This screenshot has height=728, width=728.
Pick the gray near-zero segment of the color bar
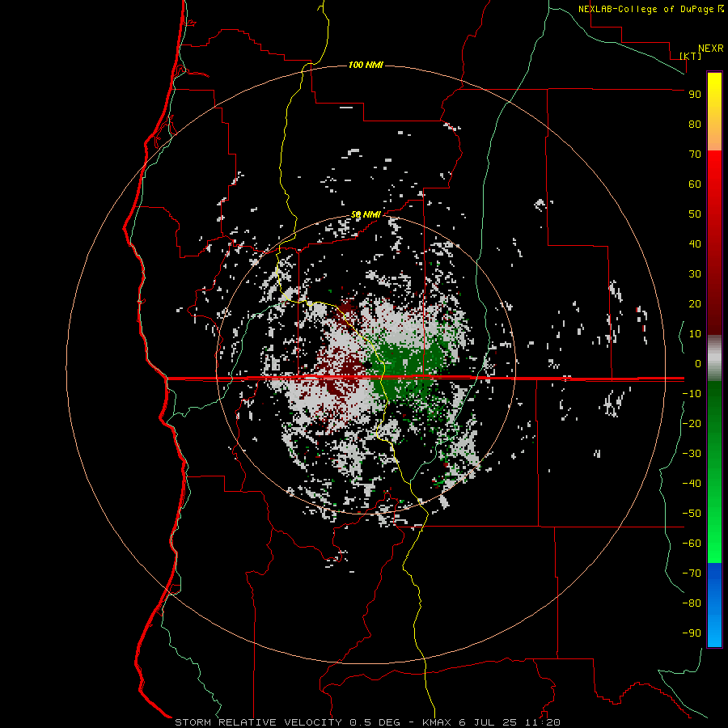point(714,358)
